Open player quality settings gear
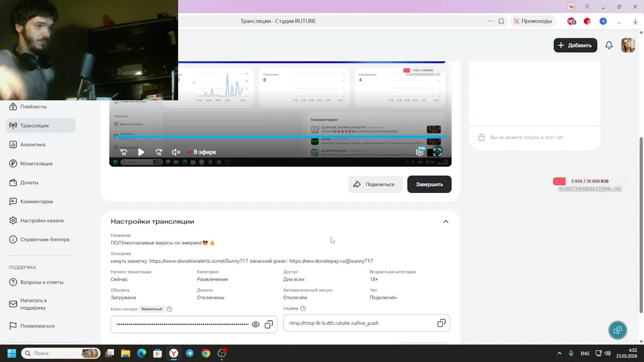The width and height of the screenshot is (644, 362). click(420, 152)
